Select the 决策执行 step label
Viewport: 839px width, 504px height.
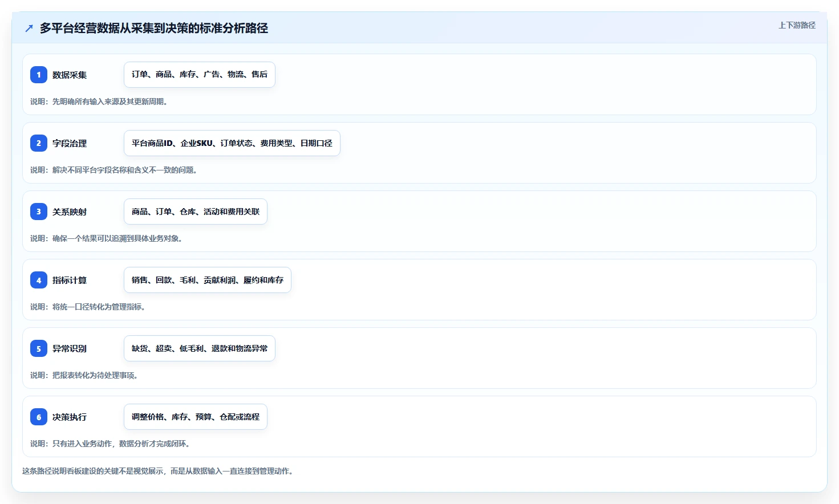click(70, 417)
